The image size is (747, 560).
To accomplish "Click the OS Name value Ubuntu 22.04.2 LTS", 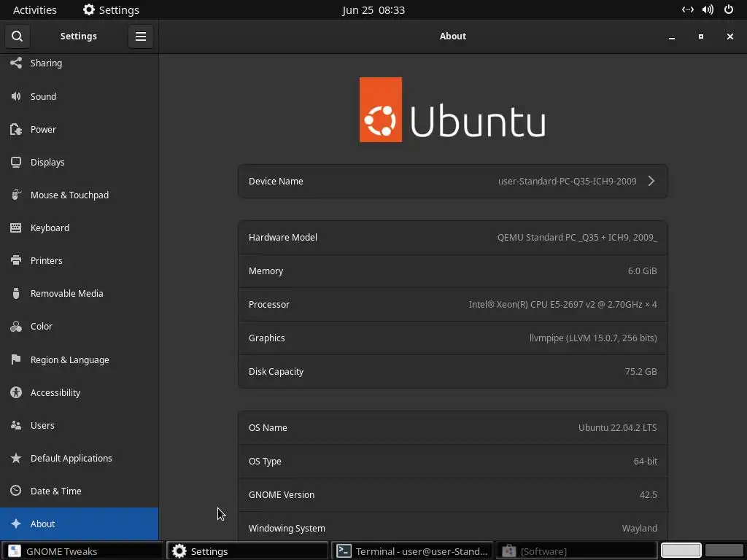I will pos(617,427).
